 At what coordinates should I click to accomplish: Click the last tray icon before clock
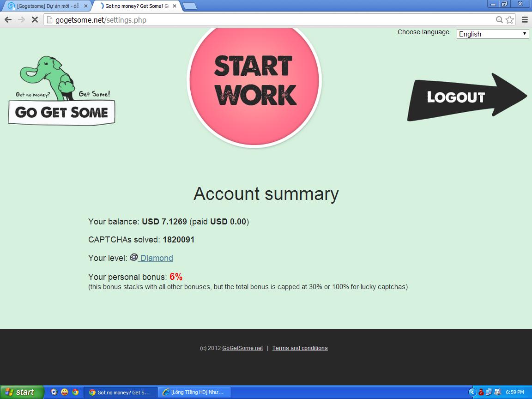click(x=498, y=392)
